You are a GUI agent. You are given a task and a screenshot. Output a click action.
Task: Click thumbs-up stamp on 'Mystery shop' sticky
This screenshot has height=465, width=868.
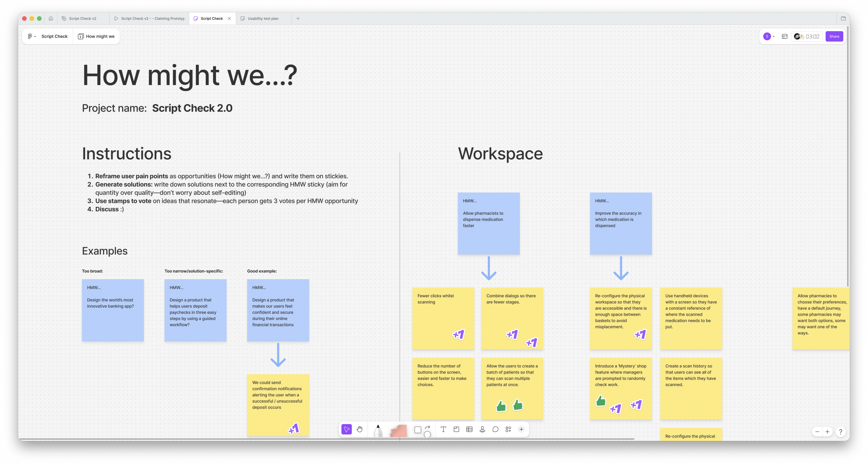click(x=600, y=401)
